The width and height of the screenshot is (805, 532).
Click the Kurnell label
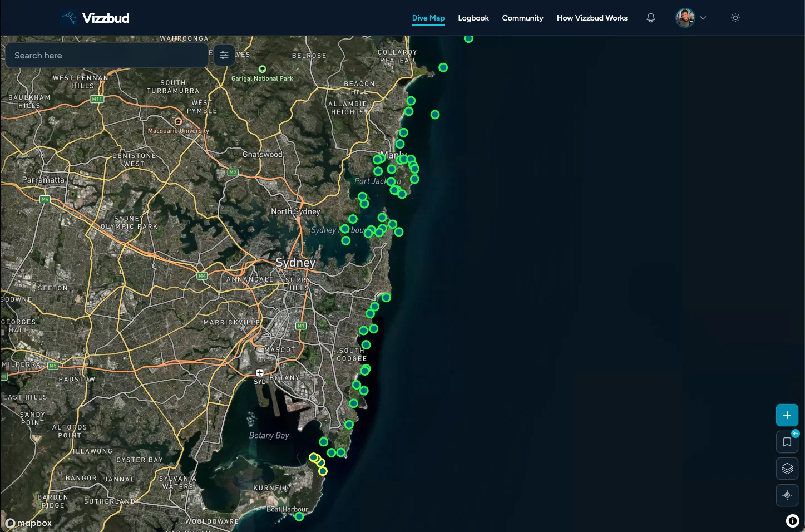(271, 488)
